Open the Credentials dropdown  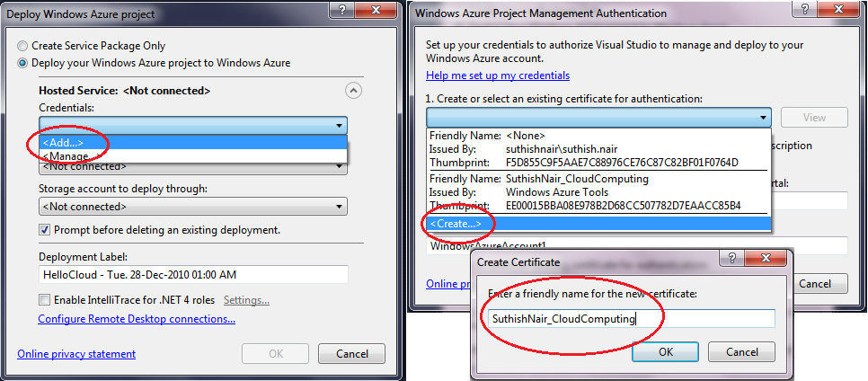coord(193,125)
